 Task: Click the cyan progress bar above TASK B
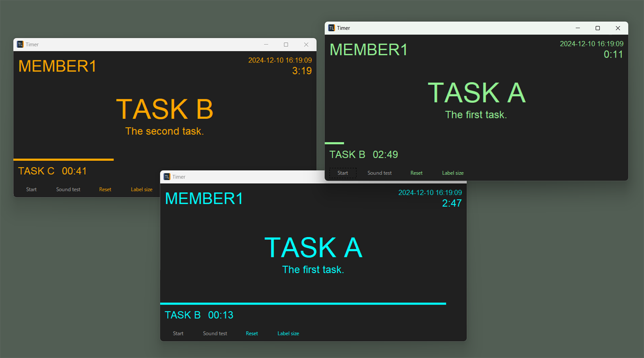[303, 304]
